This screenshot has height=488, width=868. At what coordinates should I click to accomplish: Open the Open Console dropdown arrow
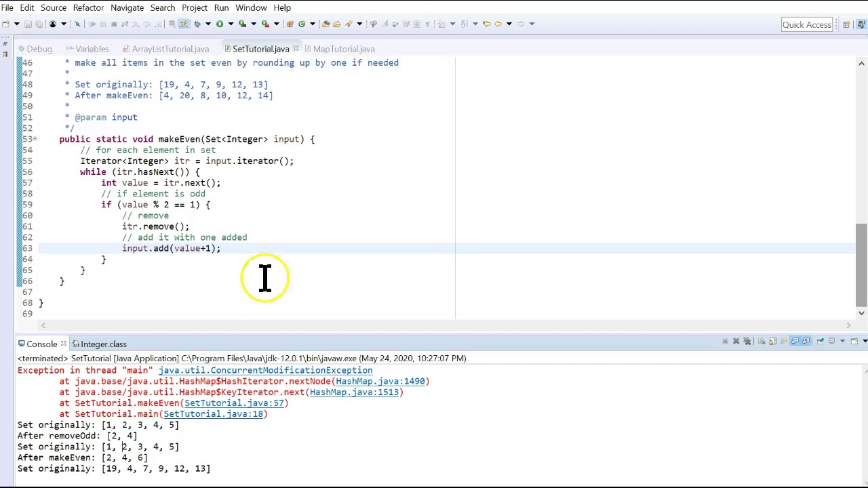click(865, 341)
